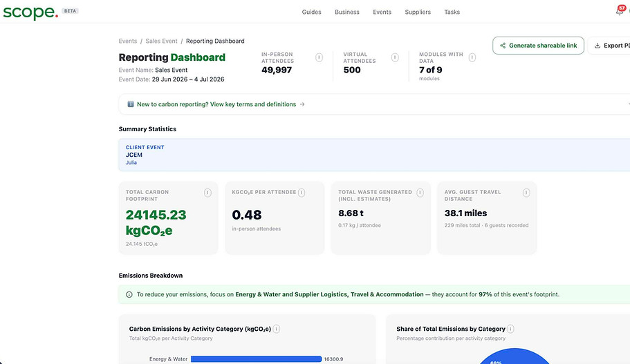This screenshot has width=630, height=364.
Task: Click the Energy & Water chart label
Action: tap(168, 359)
